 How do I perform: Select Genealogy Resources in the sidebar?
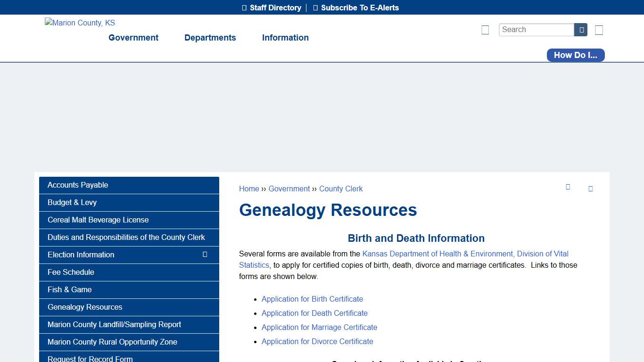(84, 307)
